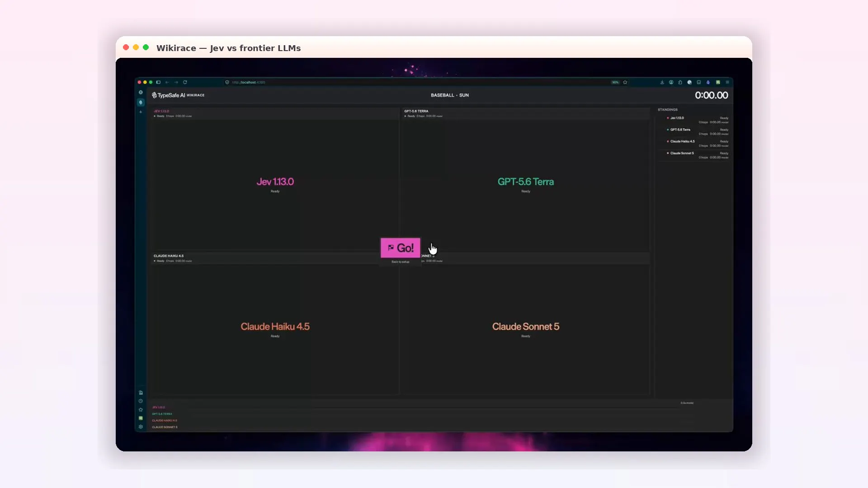
Task: Open history clock icon in sidebar
Action: pyautogui.click(x=141, y=401)
